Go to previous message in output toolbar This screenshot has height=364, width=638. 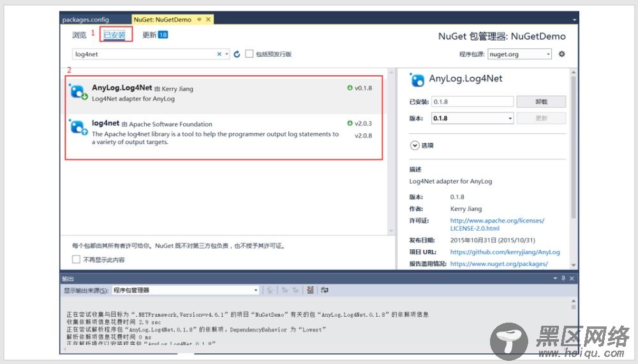click(x=285, y=290)
